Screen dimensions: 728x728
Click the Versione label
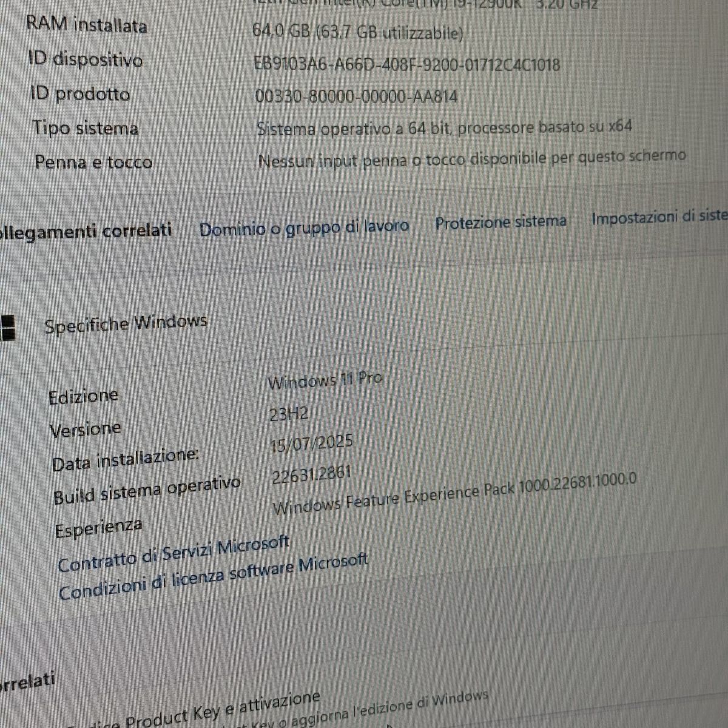coord(85,430)
